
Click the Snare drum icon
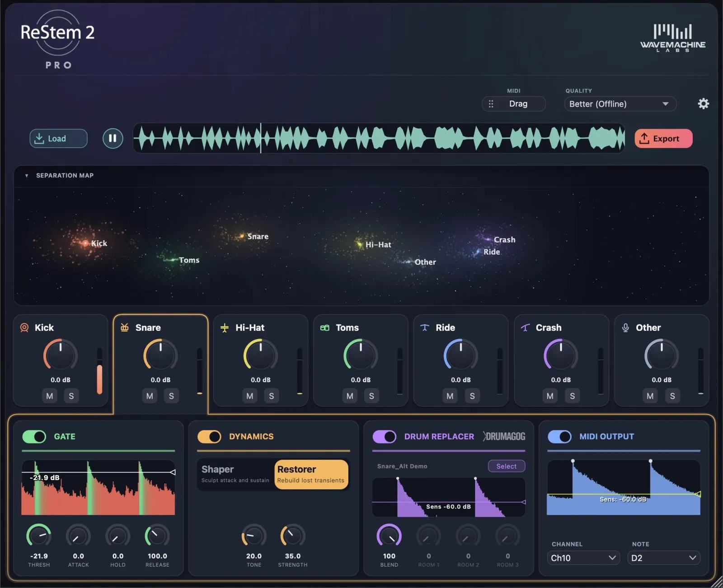click(125, 327)
